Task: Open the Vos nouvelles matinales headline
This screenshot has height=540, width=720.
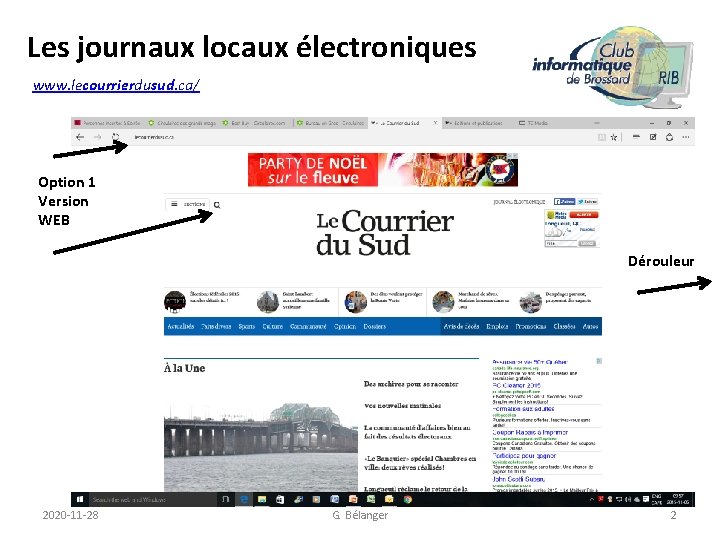Action: coord(402,406)
